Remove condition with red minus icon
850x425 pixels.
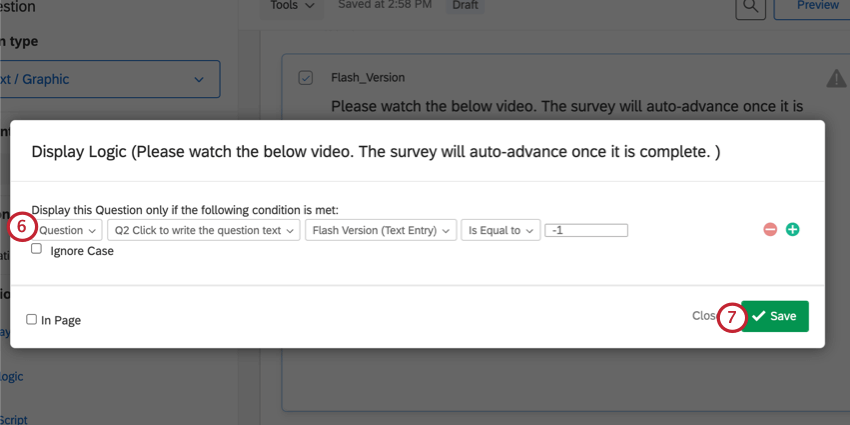point(770,230)
